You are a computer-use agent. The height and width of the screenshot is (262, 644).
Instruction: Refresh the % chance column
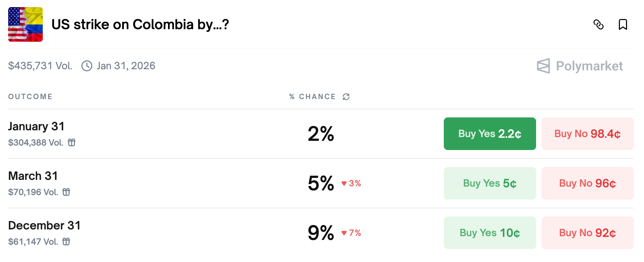click(x=346, y=97)
